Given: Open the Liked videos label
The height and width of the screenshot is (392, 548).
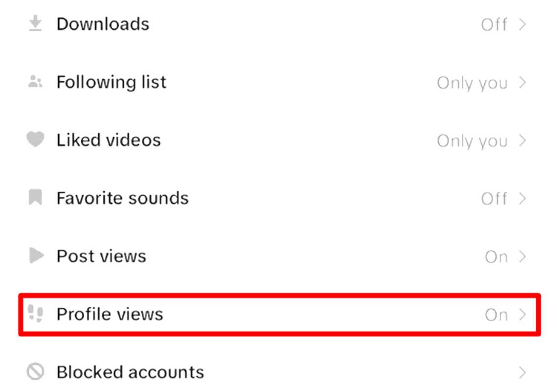Looking at the screenshot, I should tap(109, 140).
